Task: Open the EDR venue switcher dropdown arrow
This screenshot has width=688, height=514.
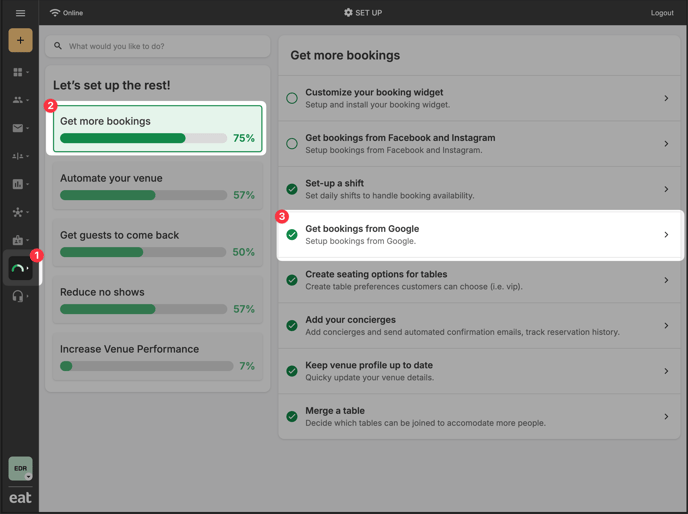Action: 29,477
